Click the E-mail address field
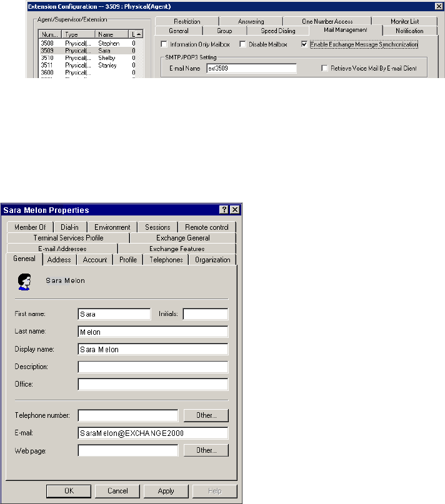445x504 pixels. coord(153,433)
